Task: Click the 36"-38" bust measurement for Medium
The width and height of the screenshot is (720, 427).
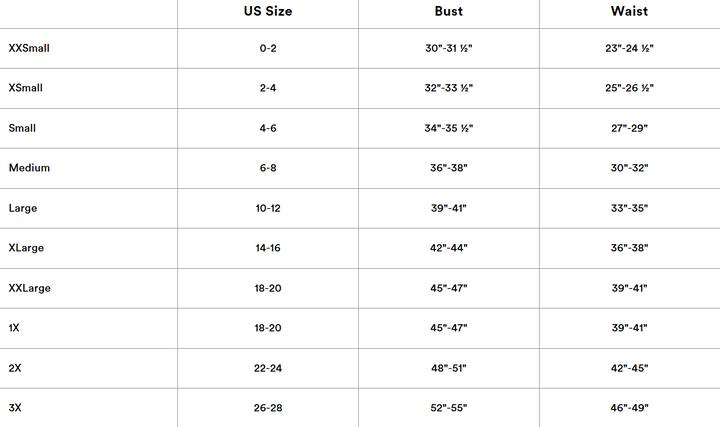Action: click(x=449, y=168)
